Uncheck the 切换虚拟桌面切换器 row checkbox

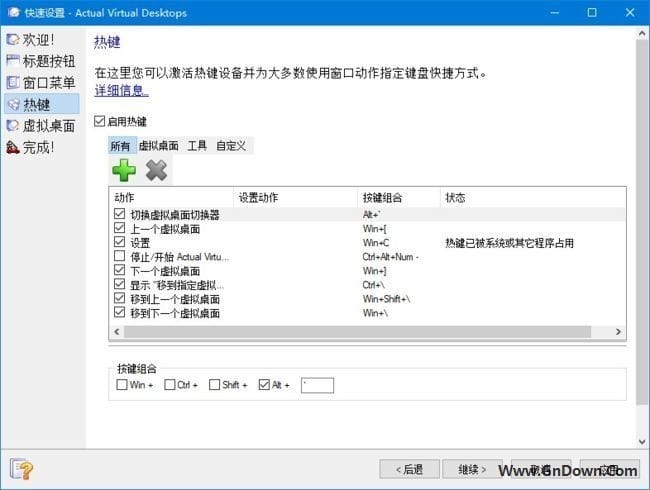[119, 214]
